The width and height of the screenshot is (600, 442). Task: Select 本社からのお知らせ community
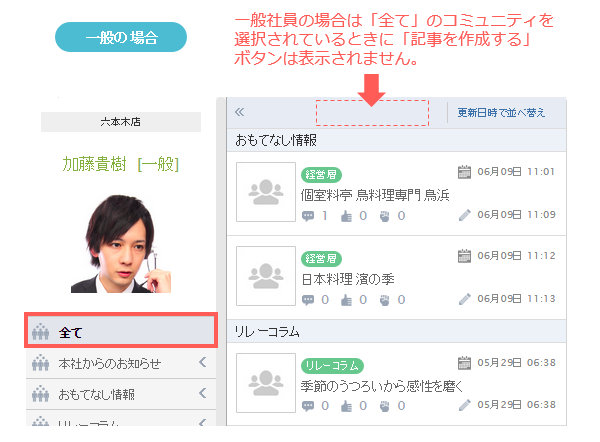pos(121,363)
